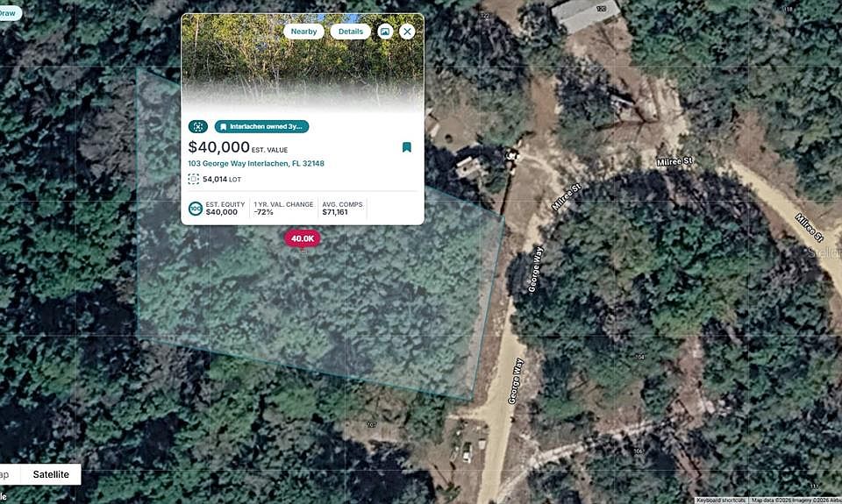
Task: Click the teal parcel boundary icon badge
Action: pos(198,127)
